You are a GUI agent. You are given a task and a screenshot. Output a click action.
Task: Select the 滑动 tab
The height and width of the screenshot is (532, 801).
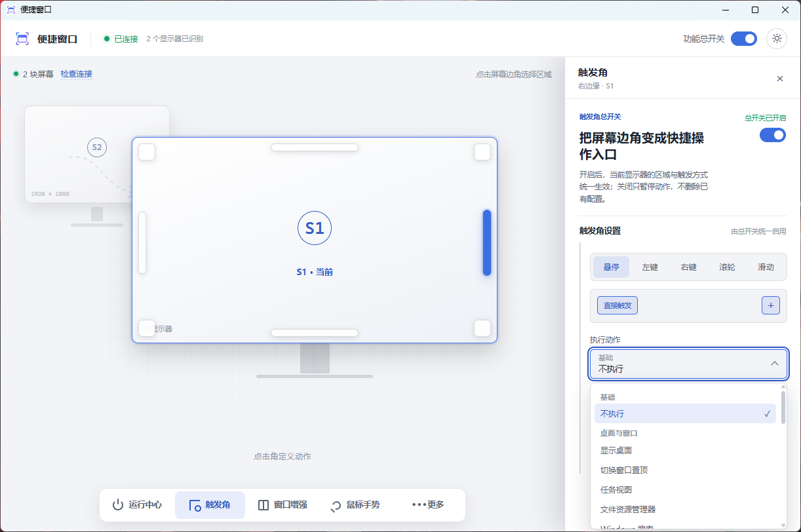(766, 267)
